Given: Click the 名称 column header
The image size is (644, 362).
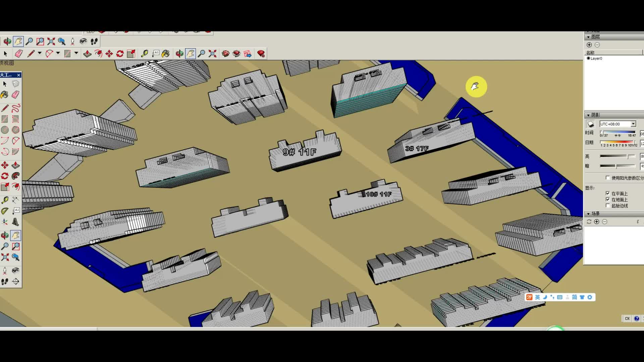Looking at the screenshot, I should pyautogui.click(x=614, y=53).
